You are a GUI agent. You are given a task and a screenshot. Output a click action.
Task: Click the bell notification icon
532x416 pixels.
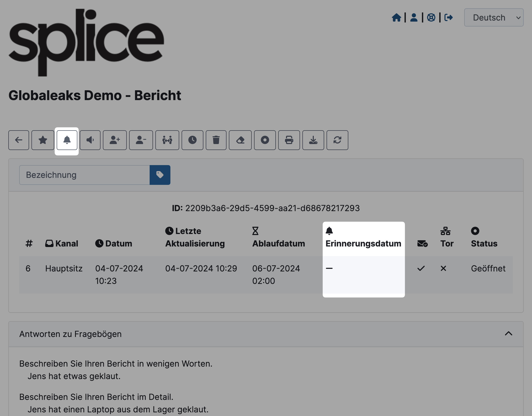pyautogui.click(x=67, y=140)
